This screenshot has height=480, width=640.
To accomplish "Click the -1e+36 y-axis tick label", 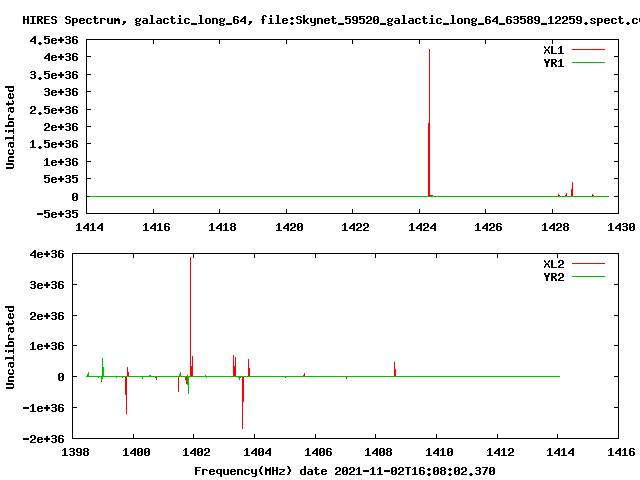I will (x=43, y=408).
